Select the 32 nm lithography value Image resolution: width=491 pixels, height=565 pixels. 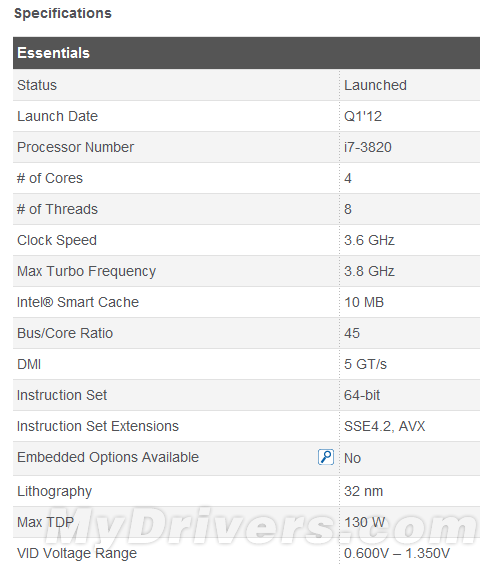pyautogui.click(x=363, y=491)
